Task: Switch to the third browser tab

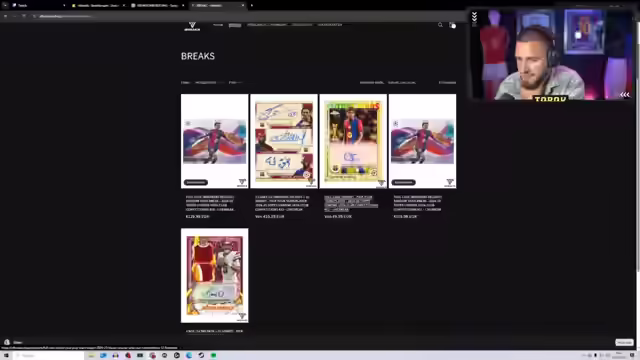Action: 158,5
